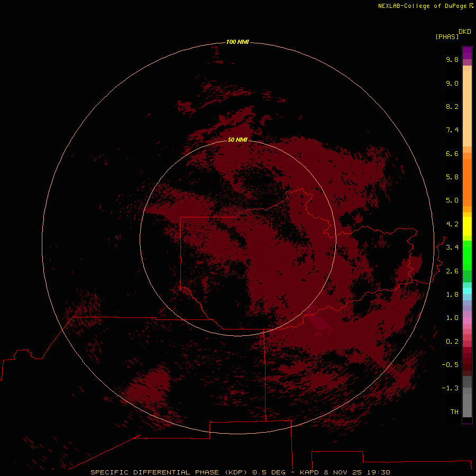Image resolution: width=476 pixels, height=476 pixels.
Task: Click the gray segment of the color bar
Action: (467, 405)
